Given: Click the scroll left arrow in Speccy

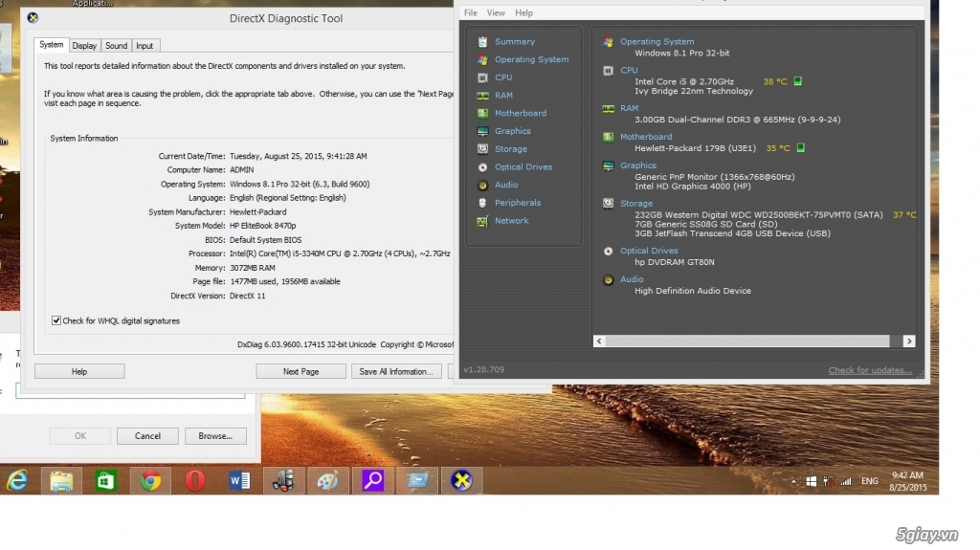Looking at the screenshot, I should 599,341.
